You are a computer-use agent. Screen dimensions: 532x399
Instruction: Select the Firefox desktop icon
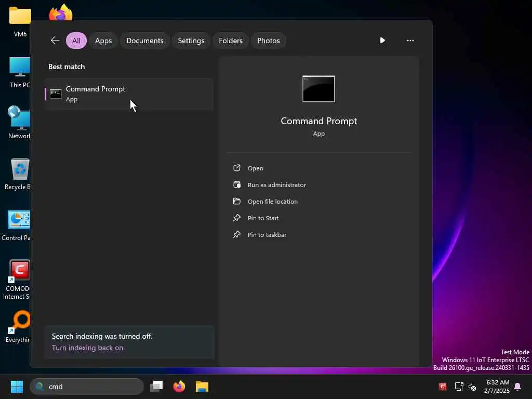tap(61, 12)
